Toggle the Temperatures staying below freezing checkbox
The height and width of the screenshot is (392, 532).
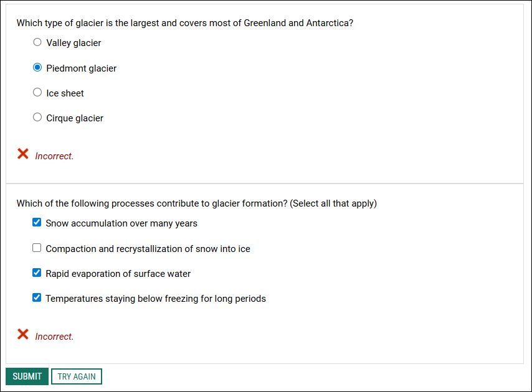[36, 297]
